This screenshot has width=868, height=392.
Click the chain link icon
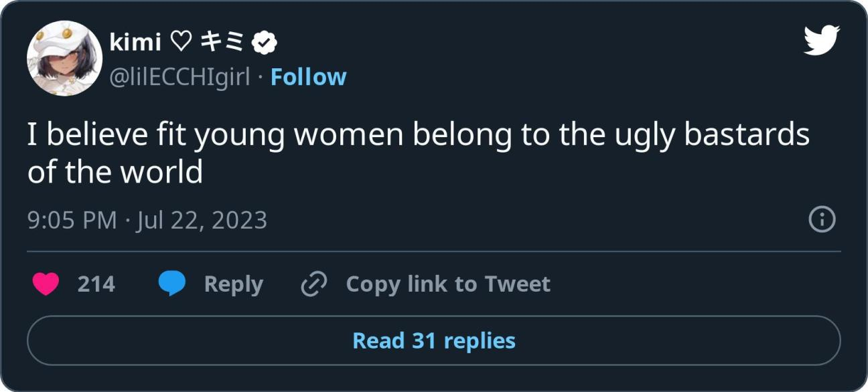point(313,284)
